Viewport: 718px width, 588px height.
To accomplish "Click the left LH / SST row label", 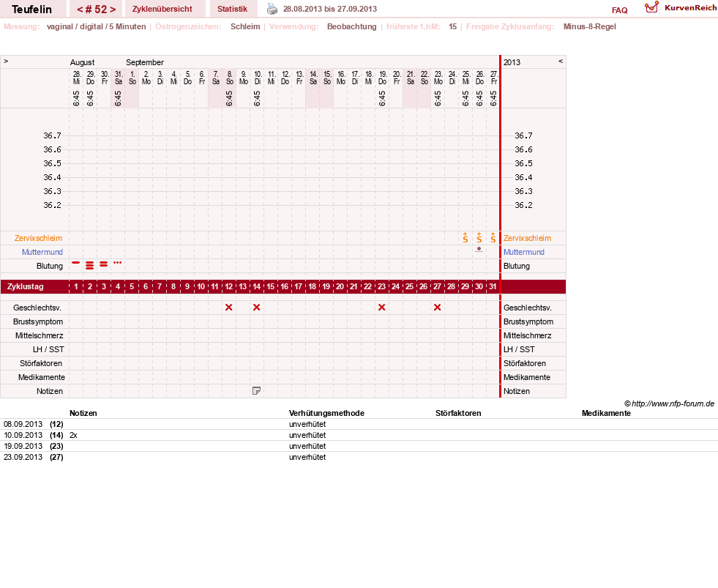I will [48, 349].
